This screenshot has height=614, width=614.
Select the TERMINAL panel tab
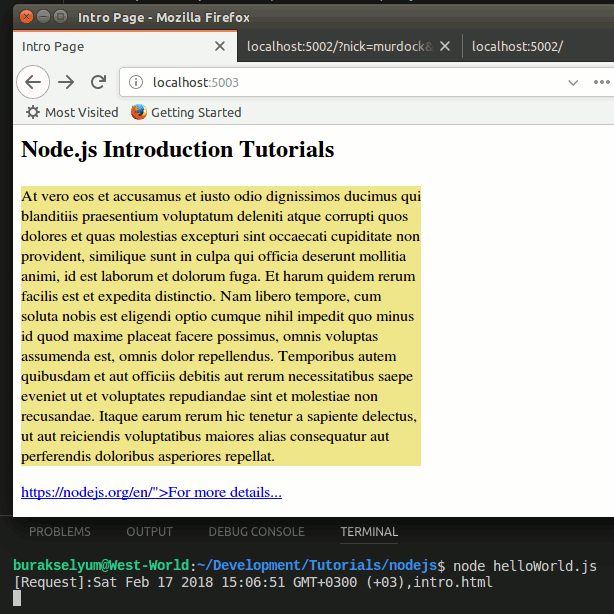[369, 531]
